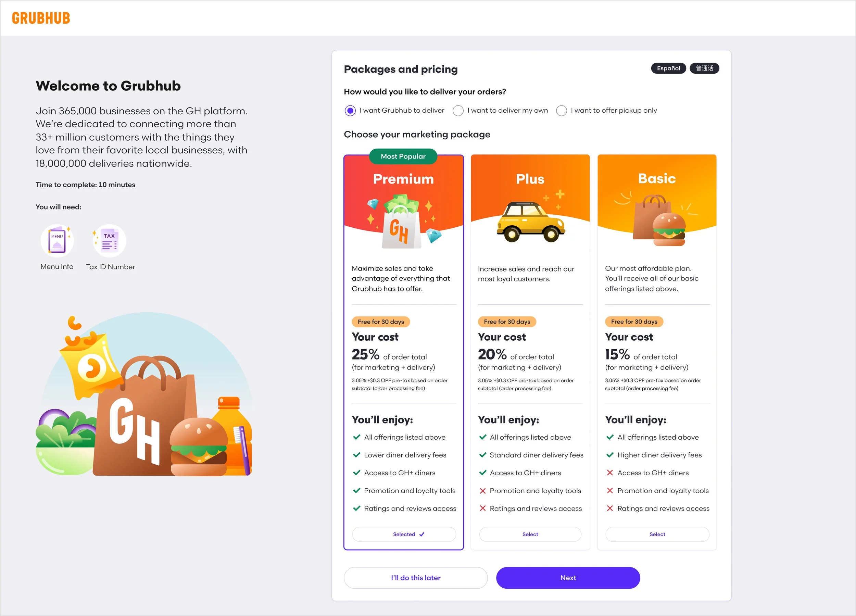Choose 'I want to deliver my own'
Viewport: 856px width, 616px height.
pyautogui.click(x=458, y=111)
